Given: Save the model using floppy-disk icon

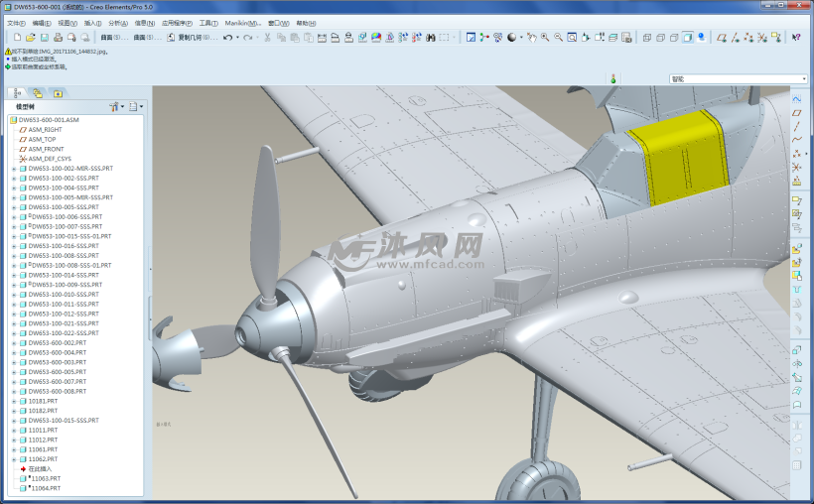Looking at the screenshot, I should [x=45, y=38].
